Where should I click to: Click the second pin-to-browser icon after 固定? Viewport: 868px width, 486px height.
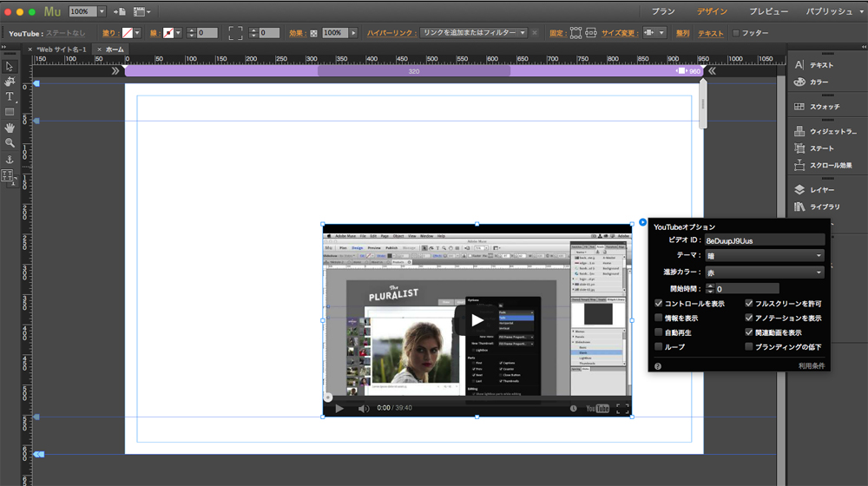pos(590,33)
